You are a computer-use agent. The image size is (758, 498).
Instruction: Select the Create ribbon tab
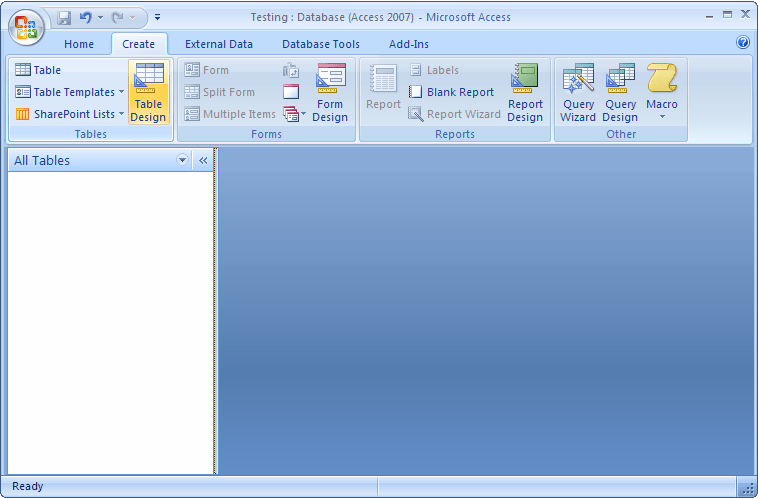click(x=139, y=44)
